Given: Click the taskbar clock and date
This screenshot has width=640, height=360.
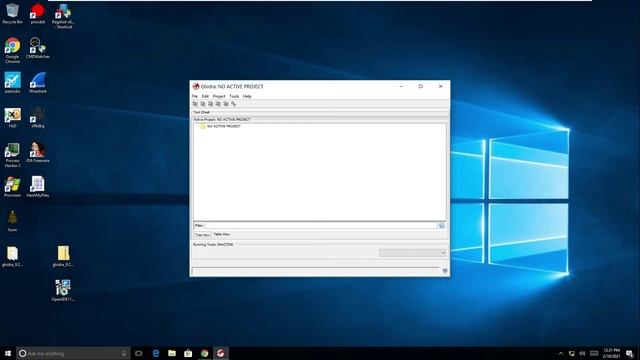Looking at the screenshot, I should pos(611,353).
